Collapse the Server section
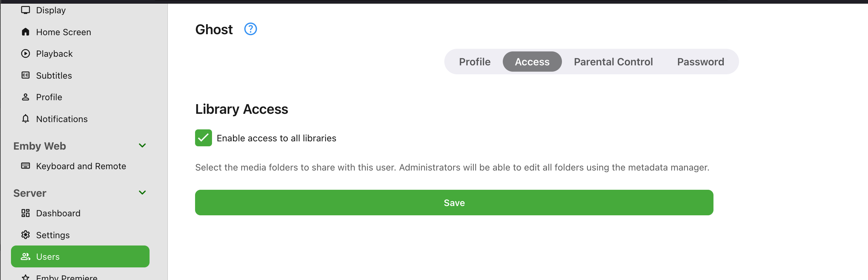868x280 pixels. (x=142, y=192)
